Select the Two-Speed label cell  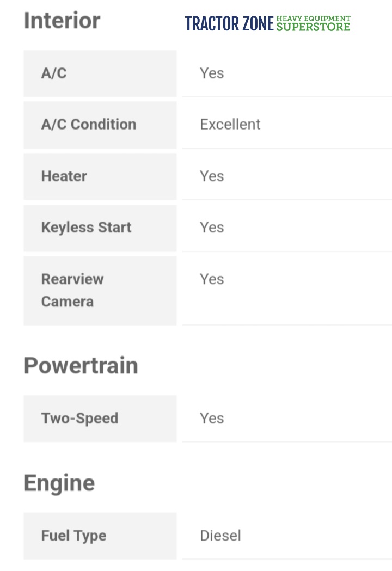(100, 419)
